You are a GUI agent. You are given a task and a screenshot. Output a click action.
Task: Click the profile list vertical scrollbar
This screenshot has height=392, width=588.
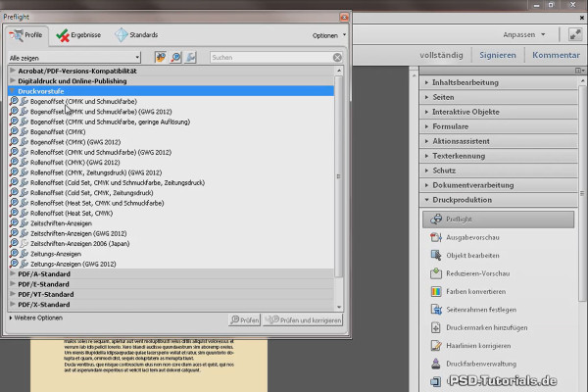(x=339, y=176)
